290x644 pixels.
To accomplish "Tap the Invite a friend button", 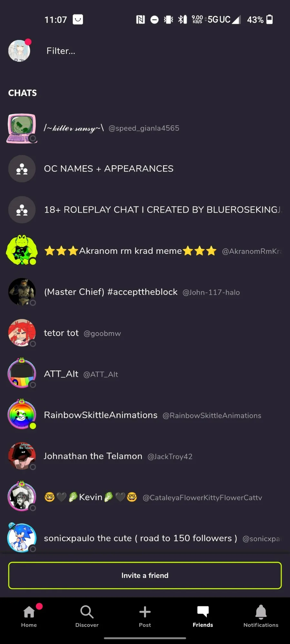I will point(145,575).
